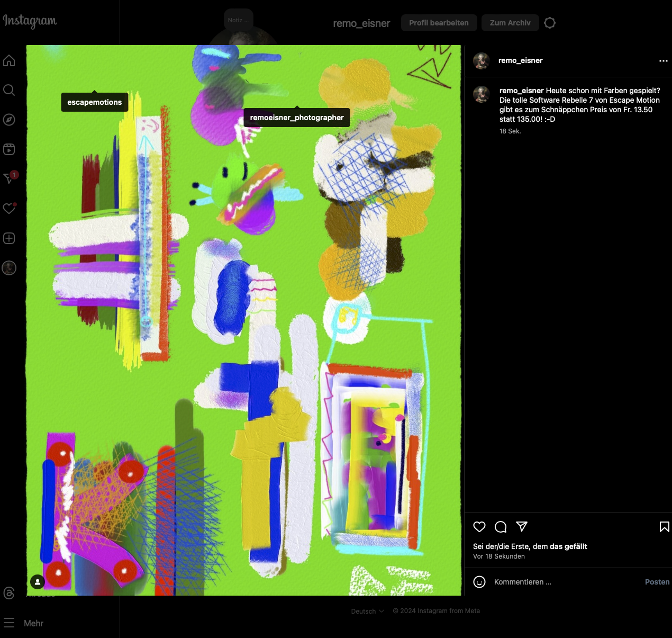Open Messages with unread badge

pyautogui.click(x=10, y=178)
